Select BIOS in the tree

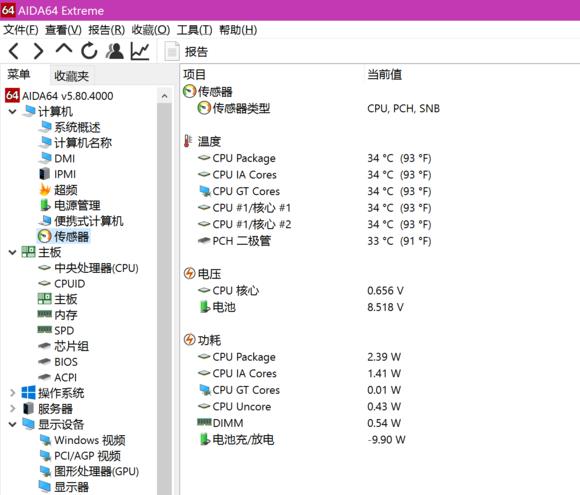point(66,362)
